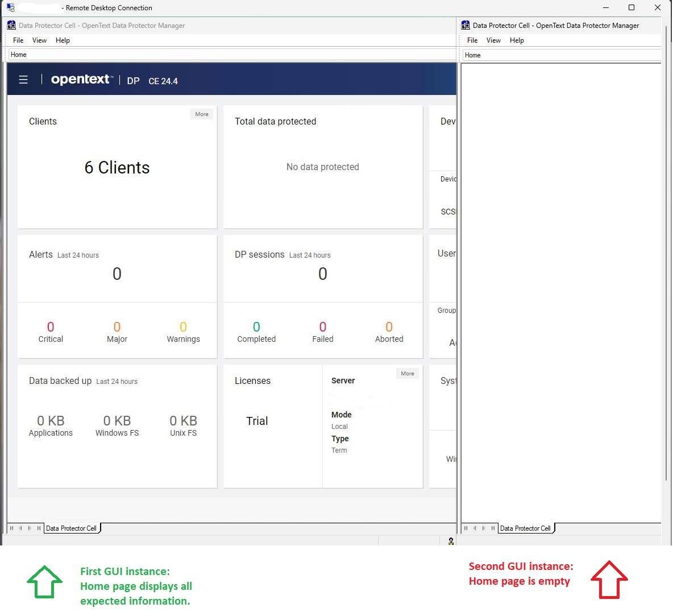Go to first tab arrow in the first window
Image resolution: width=673 pixels, height=616 pixels.
coord(11,528)
